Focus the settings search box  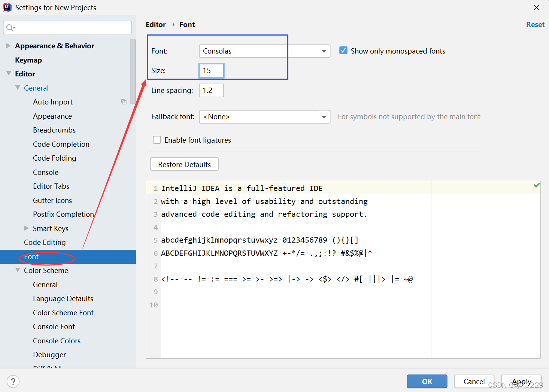pyautogui.click(x=67, y=27)
